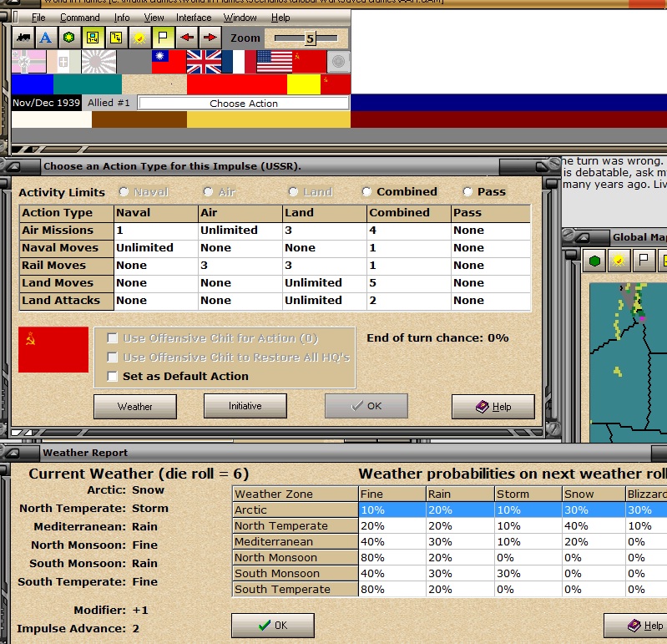Open the Help menu
This screenshot has height=644, width=667.
[x=280, y=18]
